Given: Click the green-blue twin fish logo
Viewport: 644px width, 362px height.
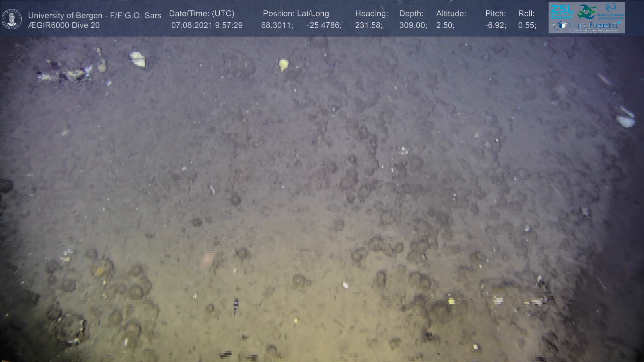Looking at the screenshot, I should (587, 12).
